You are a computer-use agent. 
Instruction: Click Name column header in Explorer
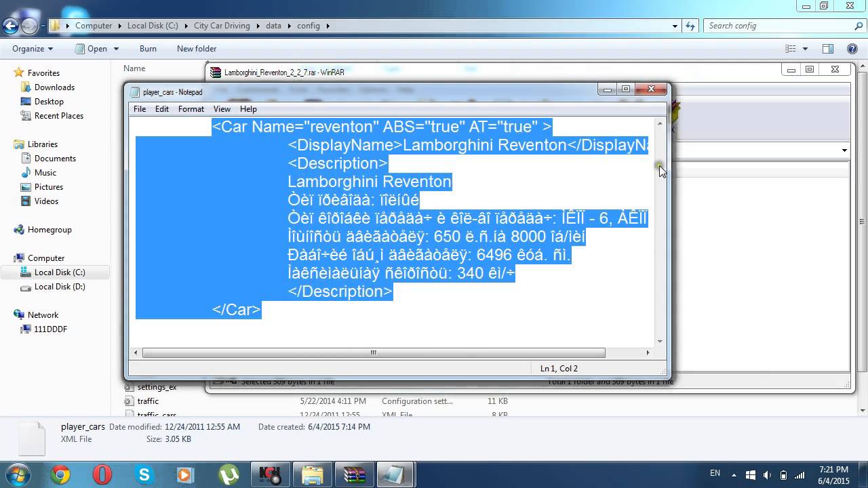point(134,68)
